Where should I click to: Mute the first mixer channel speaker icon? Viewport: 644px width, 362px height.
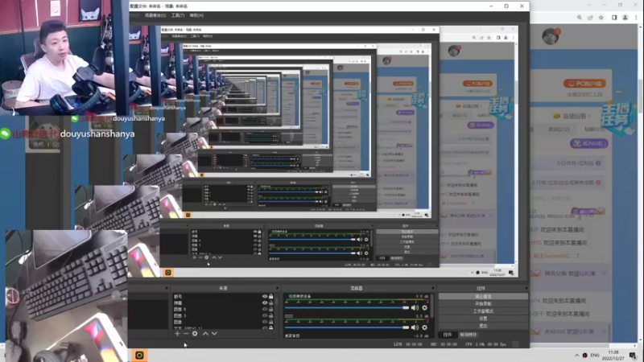coord(415,307)
